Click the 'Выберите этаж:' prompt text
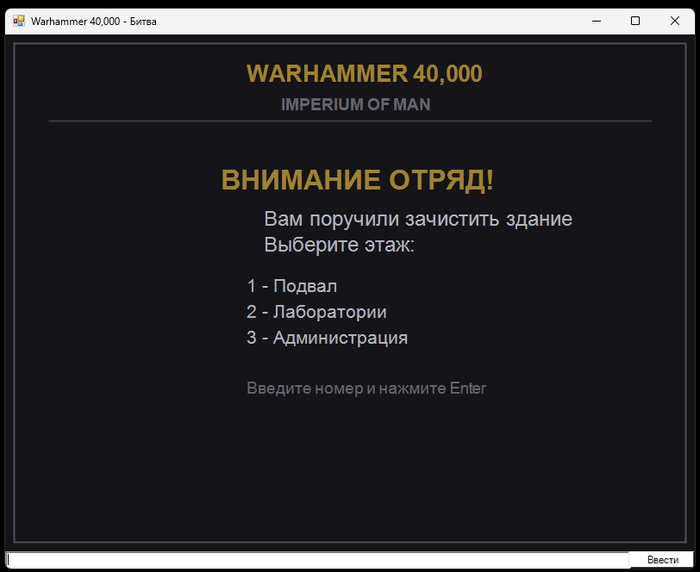Image resolution: width=700 pixels, height=572 pixels. tap(339, 245)
